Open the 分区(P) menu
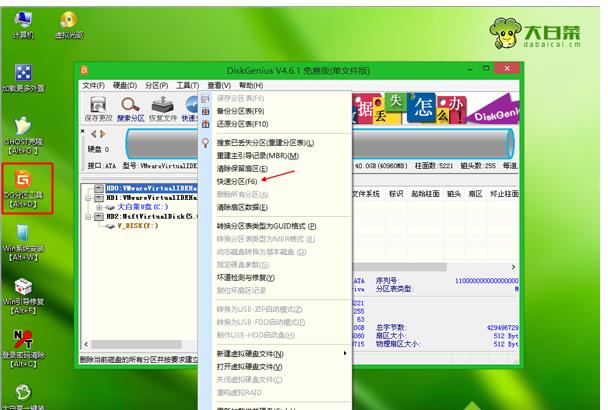The width and height of the screenshot is (608, 410). coord(157,85)
